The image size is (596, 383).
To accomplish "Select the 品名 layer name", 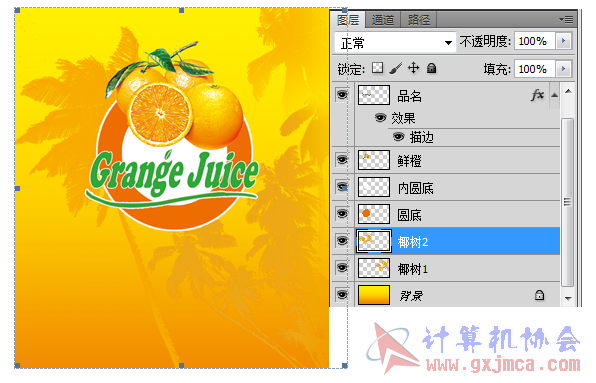I will click(409, 96).
